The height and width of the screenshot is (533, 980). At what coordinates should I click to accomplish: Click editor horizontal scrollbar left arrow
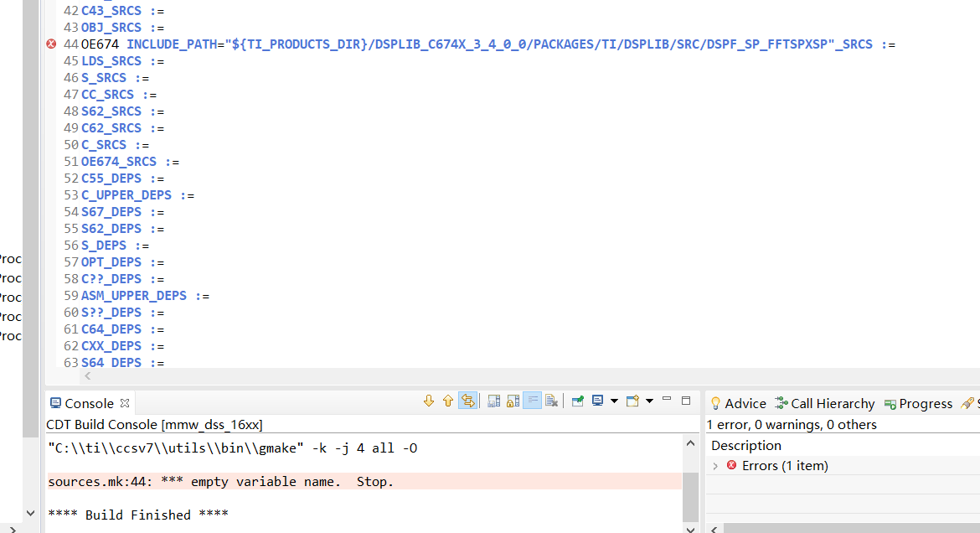[87, 375]
